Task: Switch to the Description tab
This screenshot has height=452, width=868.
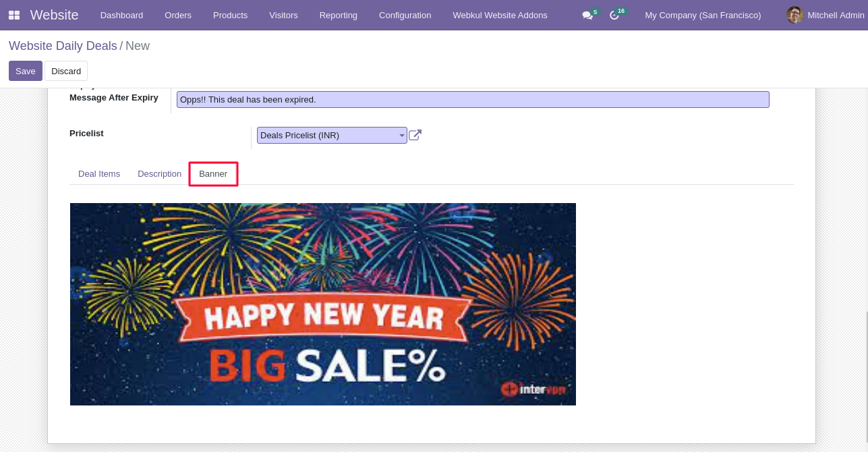Action: pos(159,173)
